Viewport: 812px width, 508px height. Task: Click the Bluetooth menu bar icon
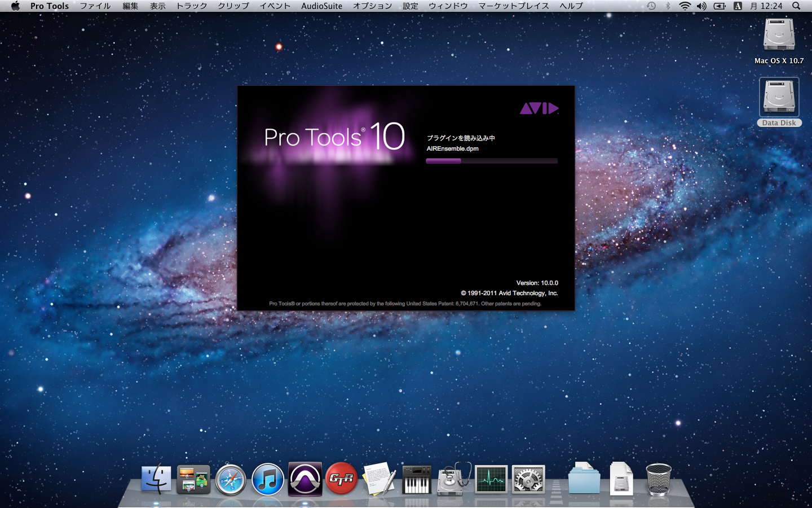pyautogui.click(x=668, y=6)
